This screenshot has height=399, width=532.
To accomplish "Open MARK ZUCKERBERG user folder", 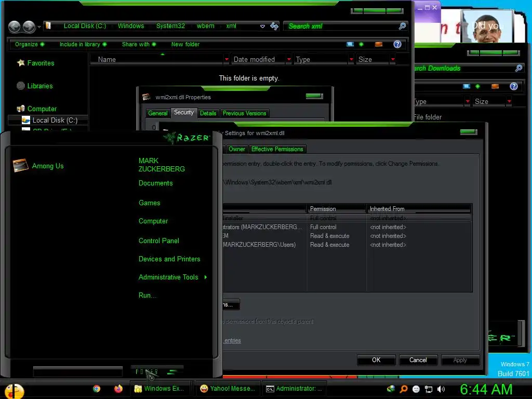I will click(x=162, y=165).
